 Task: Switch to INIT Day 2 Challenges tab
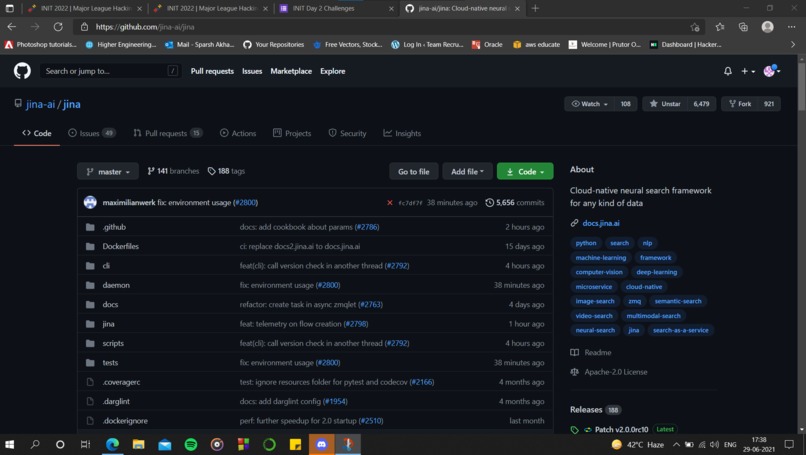point(337,8)
